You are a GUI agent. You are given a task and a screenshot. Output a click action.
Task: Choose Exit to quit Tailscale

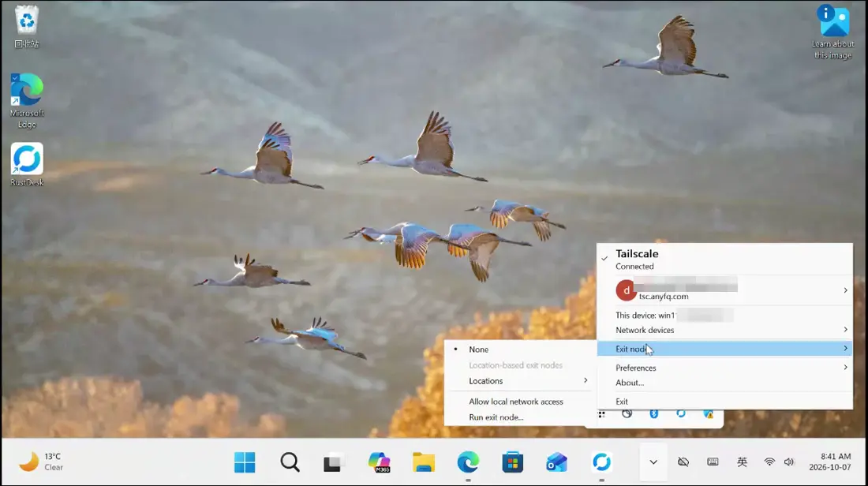tap(724, 402)
